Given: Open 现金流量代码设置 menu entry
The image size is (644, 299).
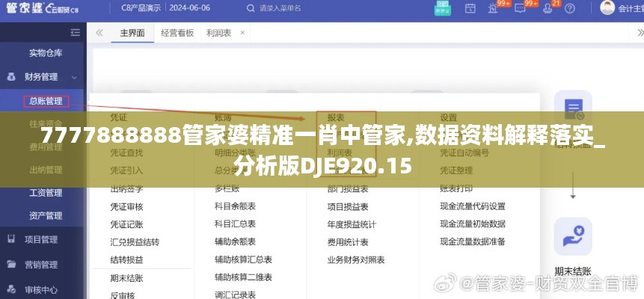Looking at the screenshot, I should point(472,206).
